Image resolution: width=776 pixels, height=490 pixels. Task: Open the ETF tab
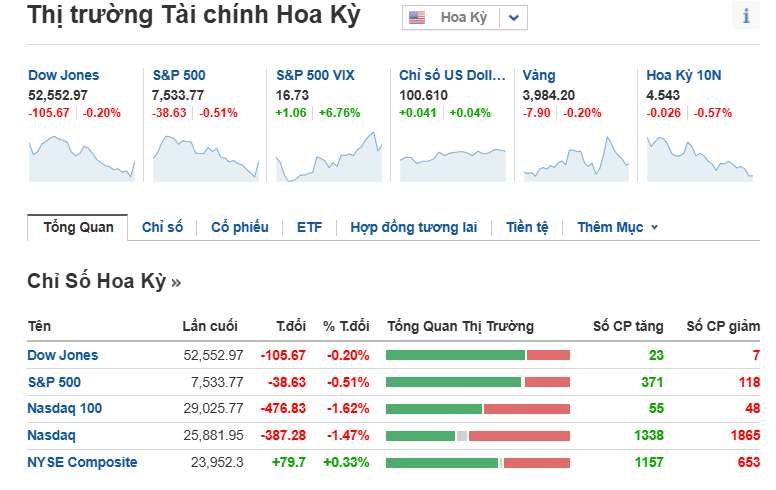click(309, 227)
